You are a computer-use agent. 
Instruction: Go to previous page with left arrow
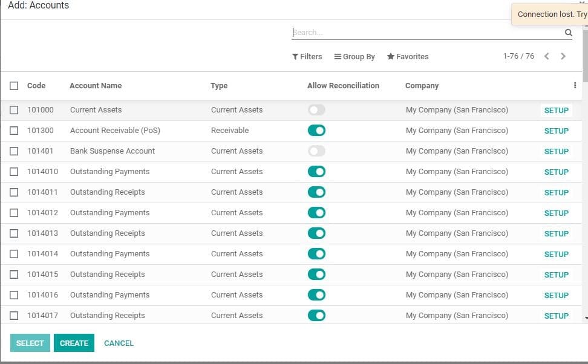[547, 56]
